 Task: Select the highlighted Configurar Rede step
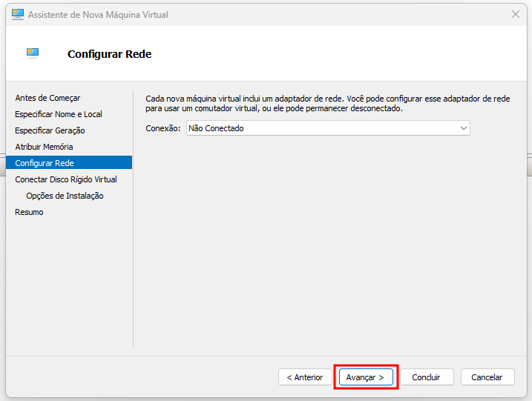[x=69, y=163]
